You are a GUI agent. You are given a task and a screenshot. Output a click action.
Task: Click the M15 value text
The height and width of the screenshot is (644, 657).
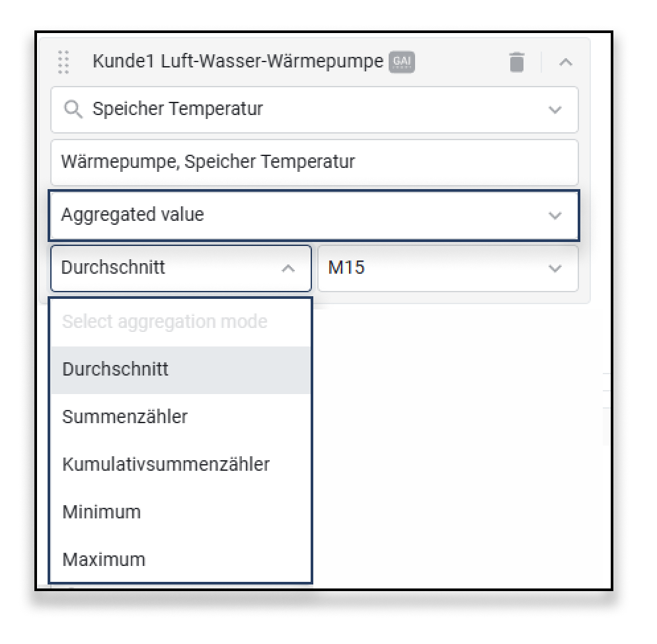346,268
